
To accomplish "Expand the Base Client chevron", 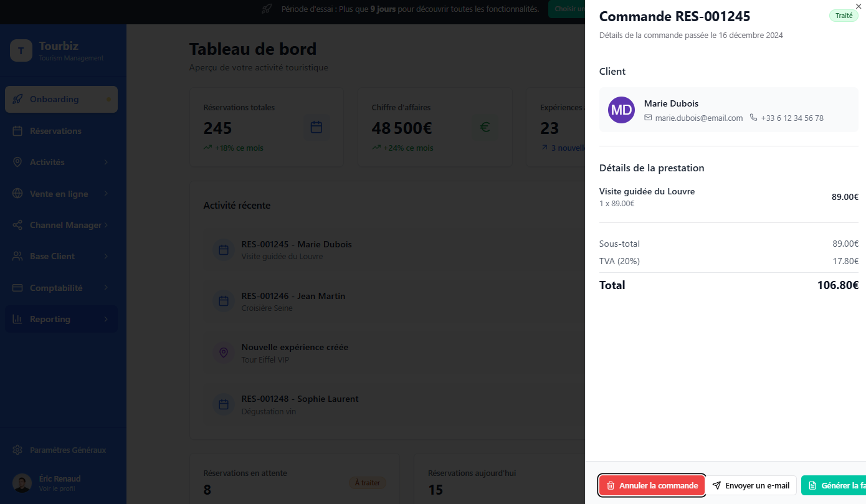I will (x=106, y=256).
